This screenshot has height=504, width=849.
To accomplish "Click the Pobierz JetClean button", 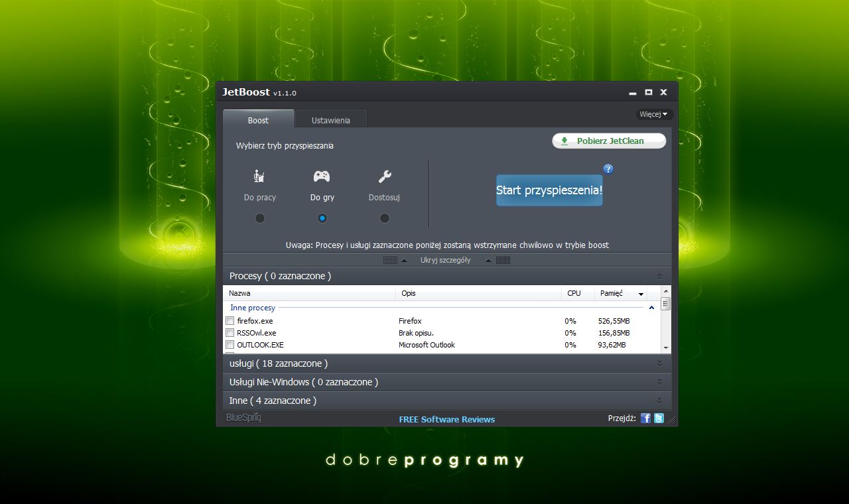I will (x=609, y=141).
